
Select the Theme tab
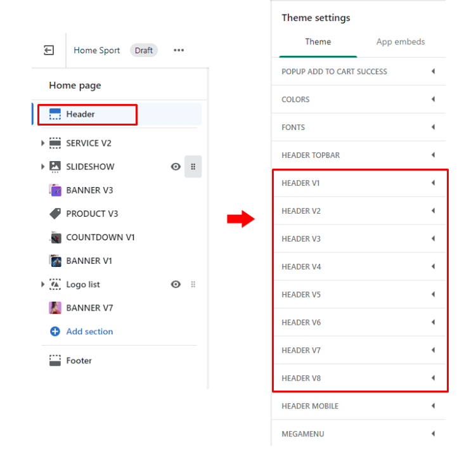318,42
